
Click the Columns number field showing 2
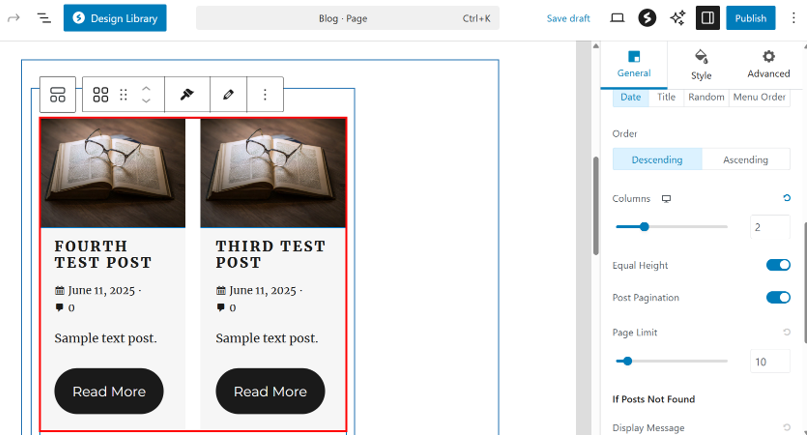(770, 227)
